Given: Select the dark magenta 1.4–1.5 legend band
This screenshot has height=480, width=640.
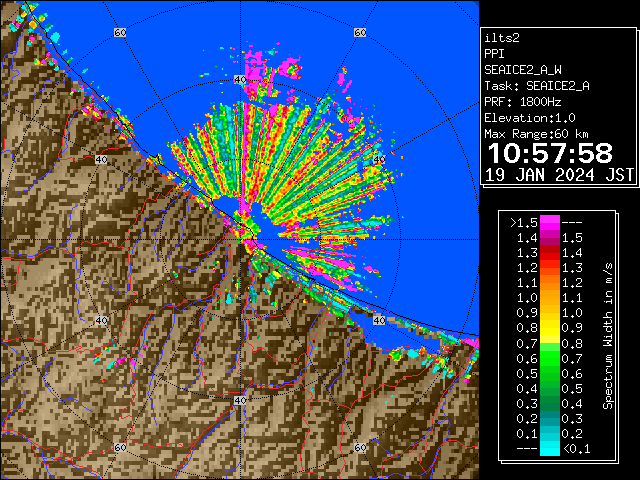Looking at the screenshot, I should coord(550,238).
